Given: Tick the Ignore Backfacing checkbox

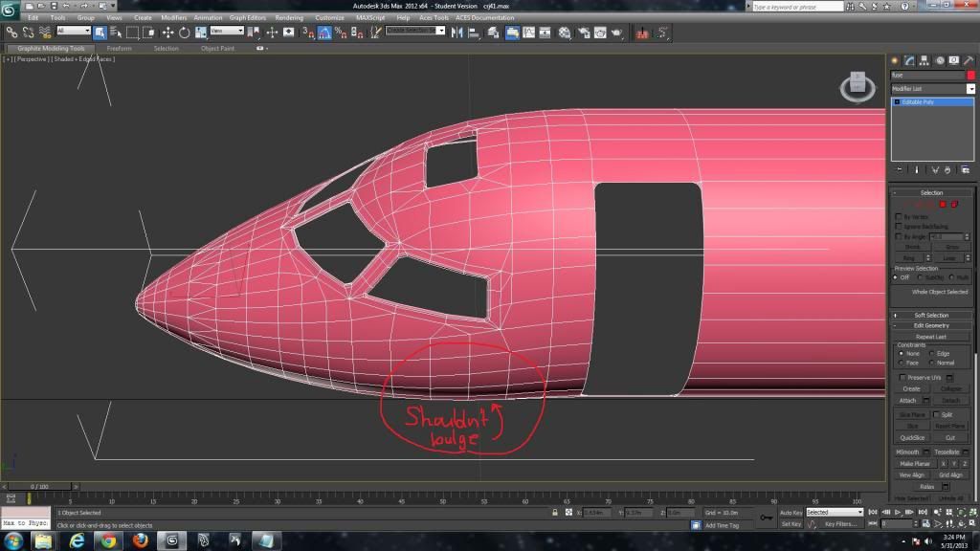Looking at the screenshot, I should (x=898, y=226).
